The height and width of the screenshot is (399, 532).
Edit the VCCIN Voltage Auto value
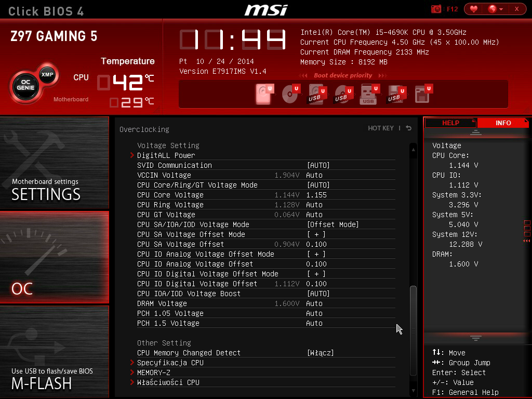314,175
